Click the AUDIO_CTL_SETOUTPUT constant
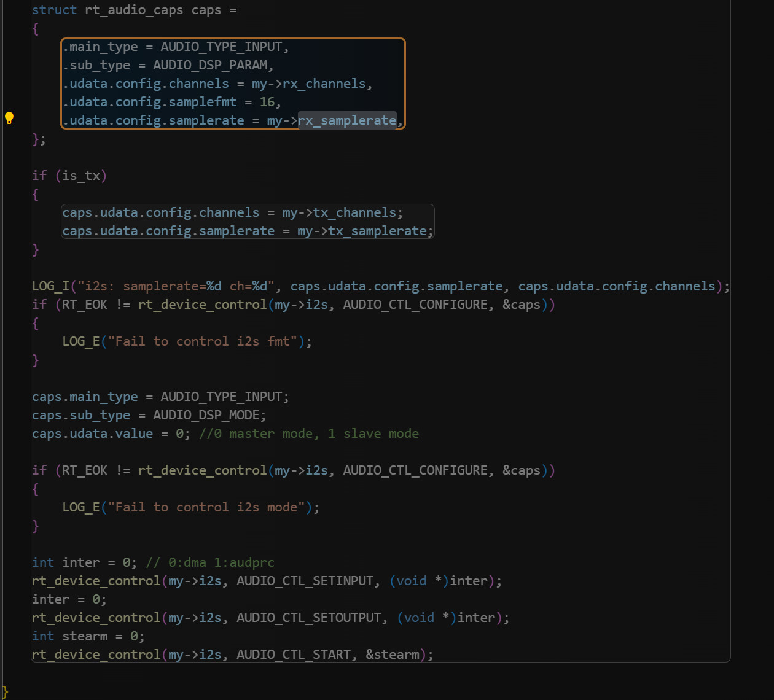 point(308,618)
